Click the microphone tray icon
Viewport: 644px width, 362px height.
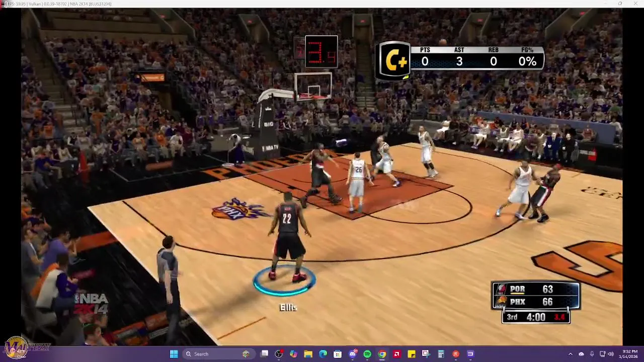tap(592, 354)
